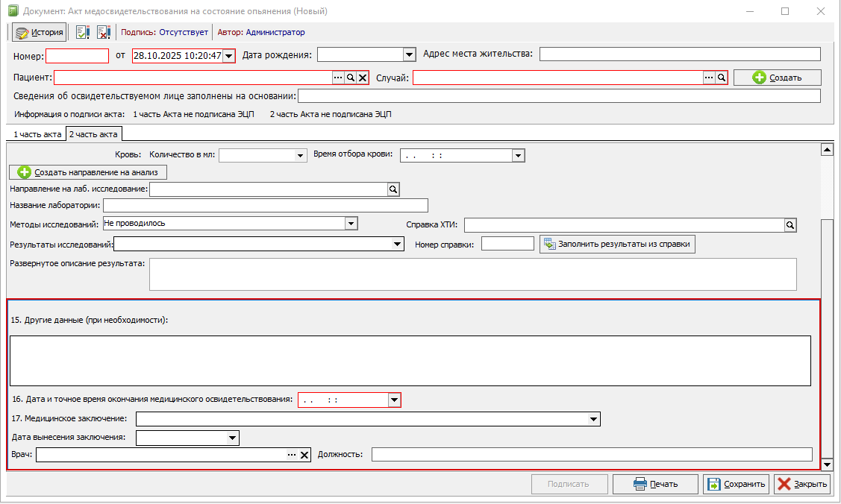Clear the Пациент field with X icon

(x=363, y=78)
